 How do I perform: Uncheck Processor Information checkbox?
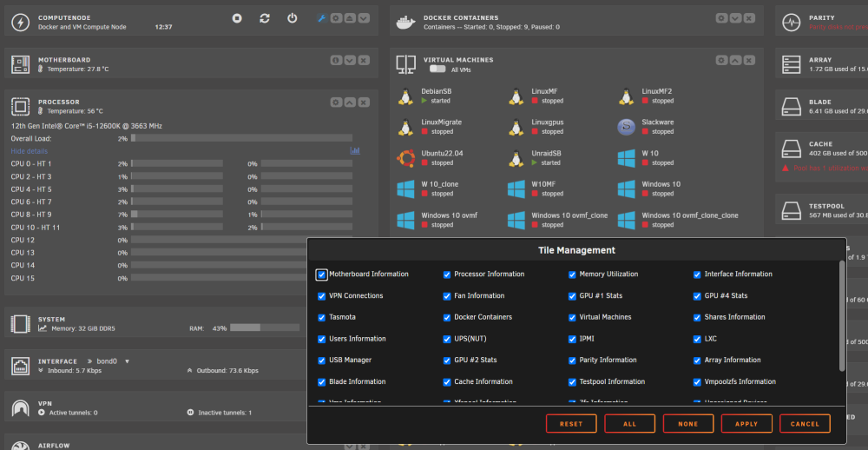pyautogui.click(x=447, y=275)
